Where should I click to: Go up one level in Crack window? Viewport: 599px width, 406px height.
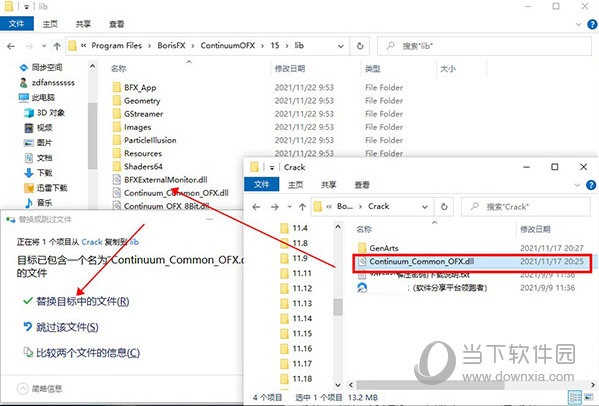302,207
